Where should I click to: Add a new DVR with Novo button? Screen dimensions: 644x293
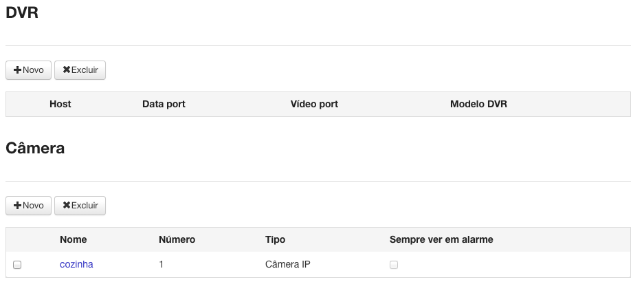28,70
